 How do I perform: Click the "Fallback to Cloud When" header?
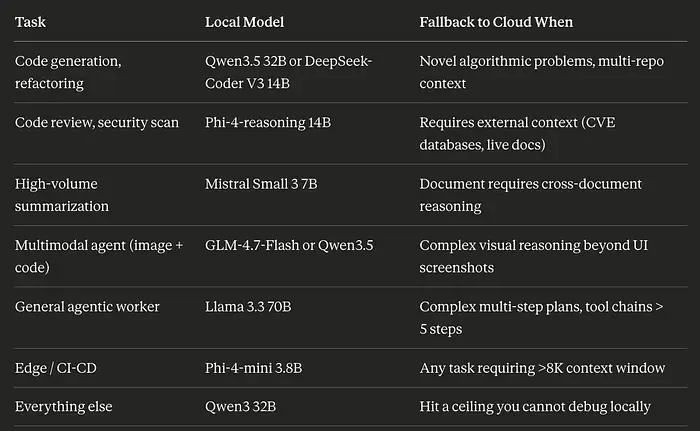pos(494,21)
